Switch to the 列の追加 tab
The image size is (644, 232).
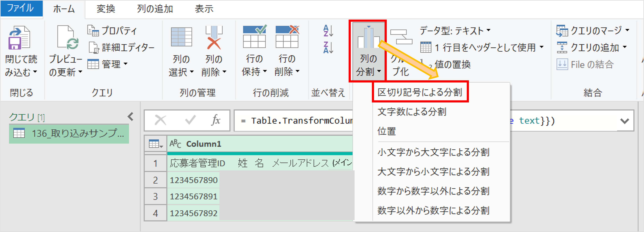point(155,9)
